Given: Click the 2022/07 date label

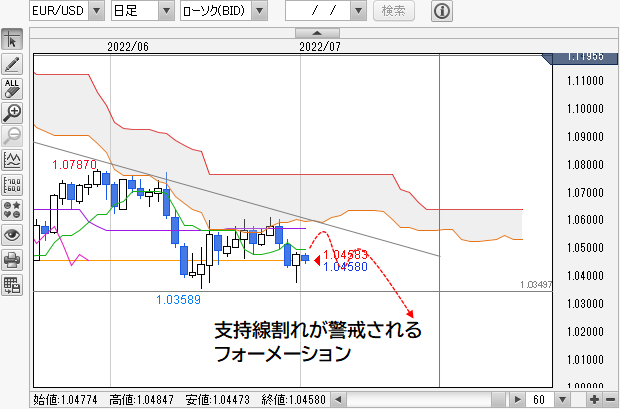Looking at the screenshot, I should [319, 47].
